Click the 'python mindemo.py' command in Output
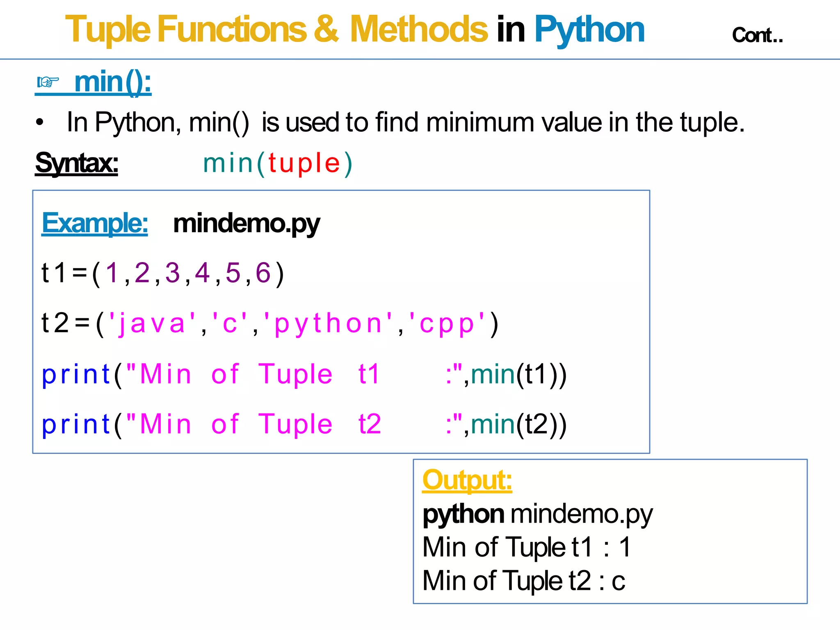 pos(538,514)
